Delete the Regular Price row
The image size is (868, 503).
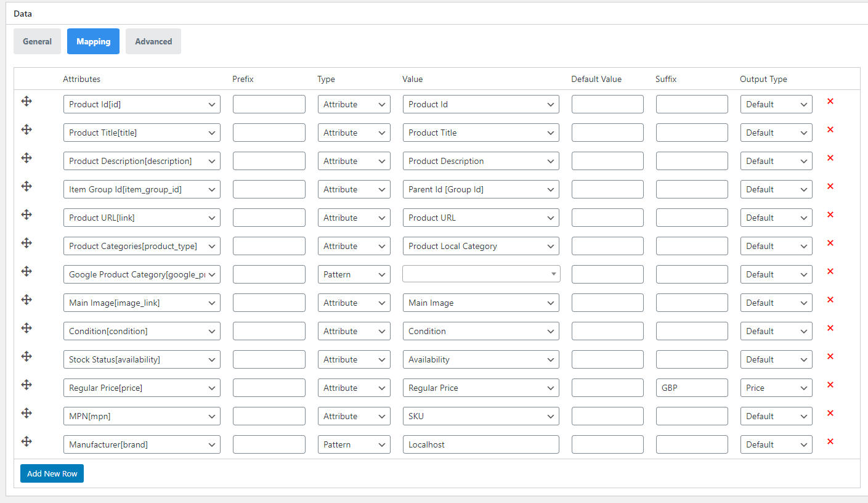tap(830, 385)
